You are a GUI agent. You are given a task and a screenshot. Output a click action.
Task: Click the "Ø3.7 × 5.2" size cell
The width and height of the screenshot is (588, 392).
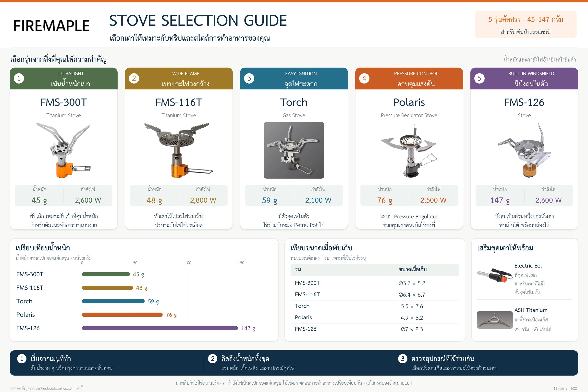(412, 283)
